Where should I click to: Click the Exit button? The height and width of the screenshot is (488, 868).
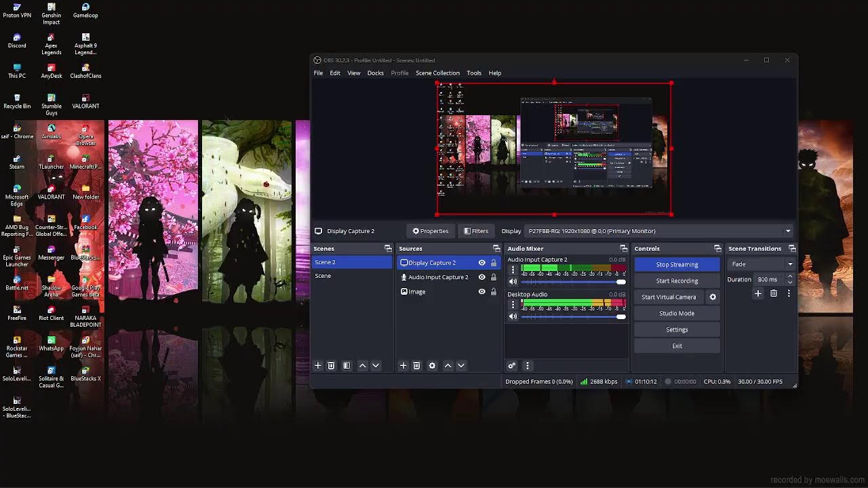pos(677,346)
